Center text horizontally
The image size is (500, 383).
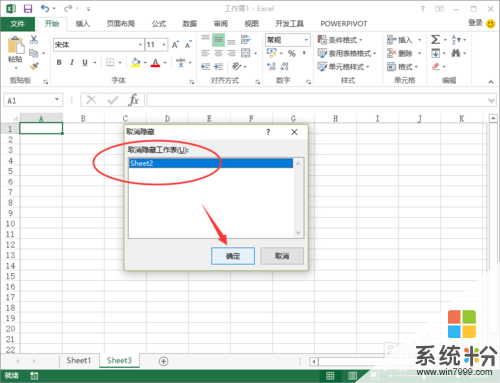click(x=218, y=53)
